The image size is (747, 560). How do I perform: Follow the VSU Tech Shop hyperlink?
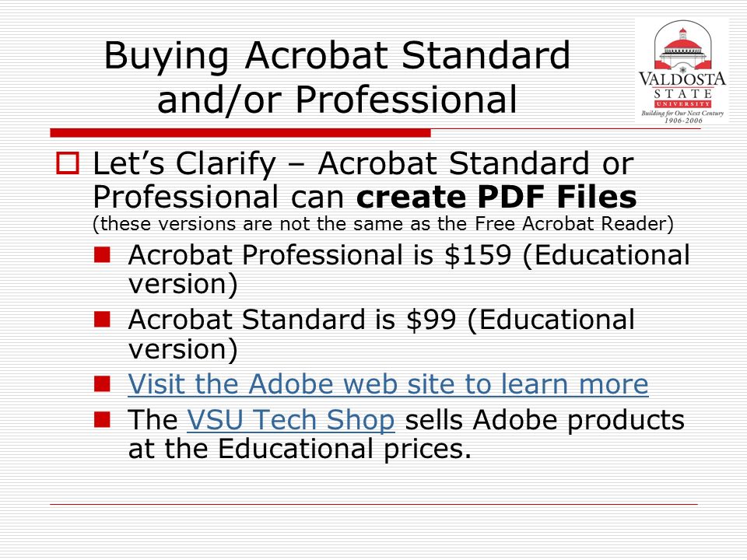click(x=290, y=420)
